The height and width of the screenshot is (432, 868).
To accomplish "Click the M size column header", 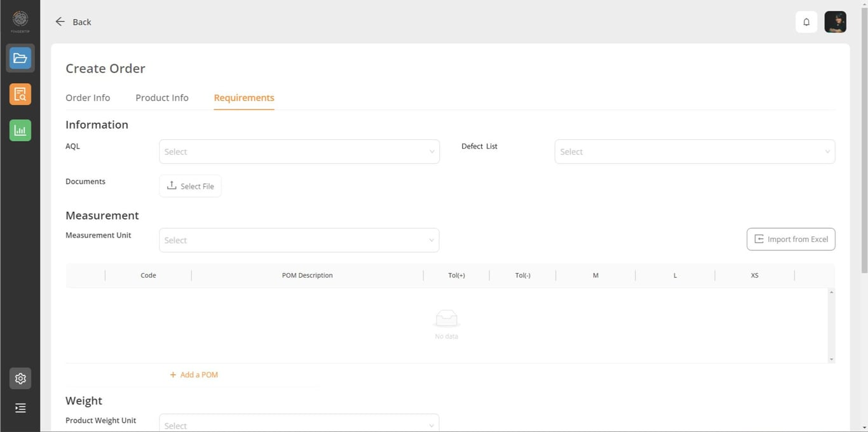I will point(595,276).
